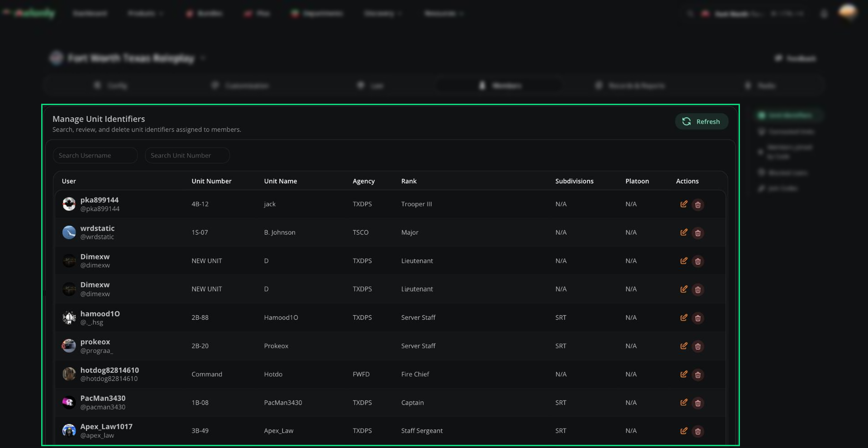Edit the hamood10 unit identifier
Screen dimensions: 868x448
point(684,318)
